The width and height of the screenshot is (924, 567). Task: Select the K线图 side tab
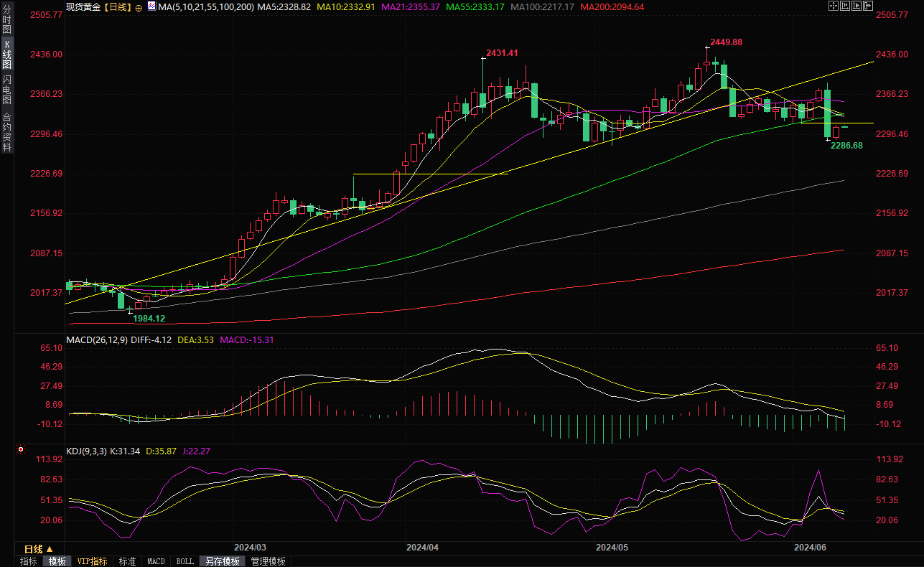coord(6,55)
